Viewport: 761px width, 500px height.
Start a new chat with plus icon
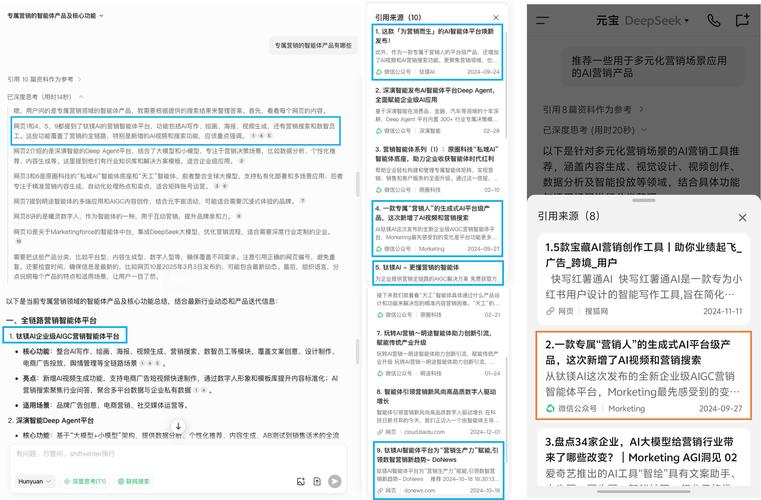click(742, 19)
